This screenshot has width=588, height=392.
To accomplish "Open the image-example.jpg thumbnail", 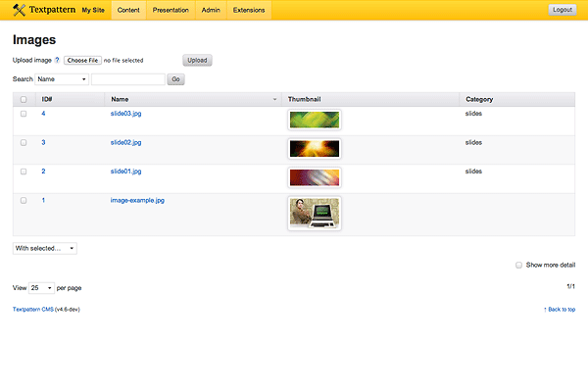I will pyautogui.click(x=315, y=213).
